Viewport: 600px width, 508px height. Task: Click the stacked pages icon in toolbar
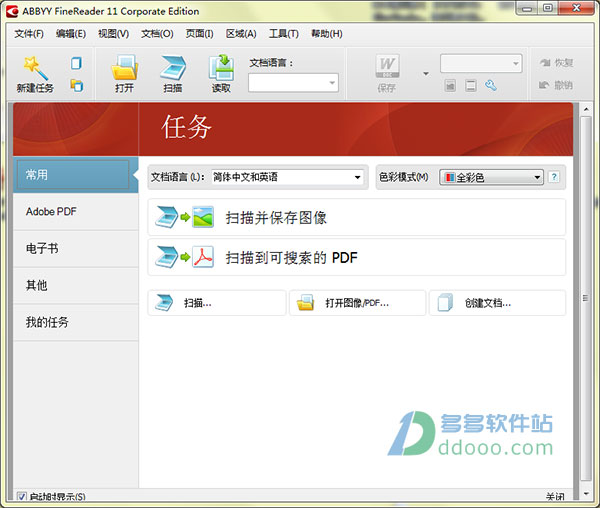77,85
